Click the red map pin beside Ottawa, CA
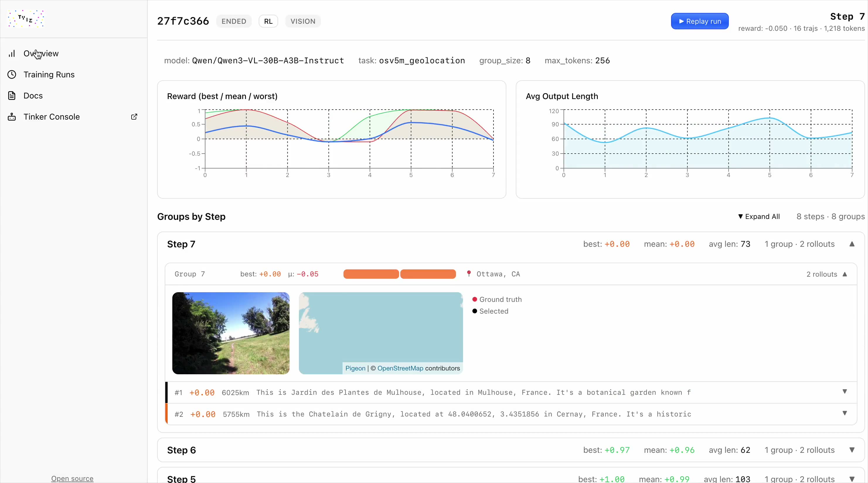This screenshot has height=483, width=868. click(469, 274)
